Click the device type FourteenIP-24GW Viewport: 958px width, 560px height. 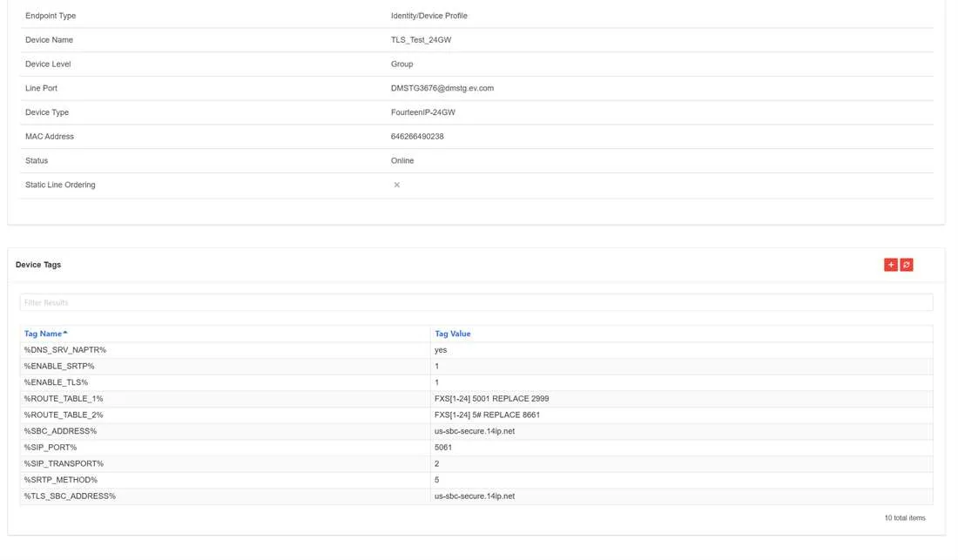(x=422, y=112)
